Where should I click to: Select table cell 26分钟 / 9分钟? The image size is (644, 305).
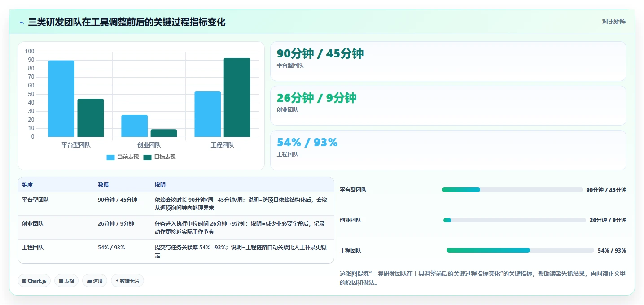(x=116, y=224)
